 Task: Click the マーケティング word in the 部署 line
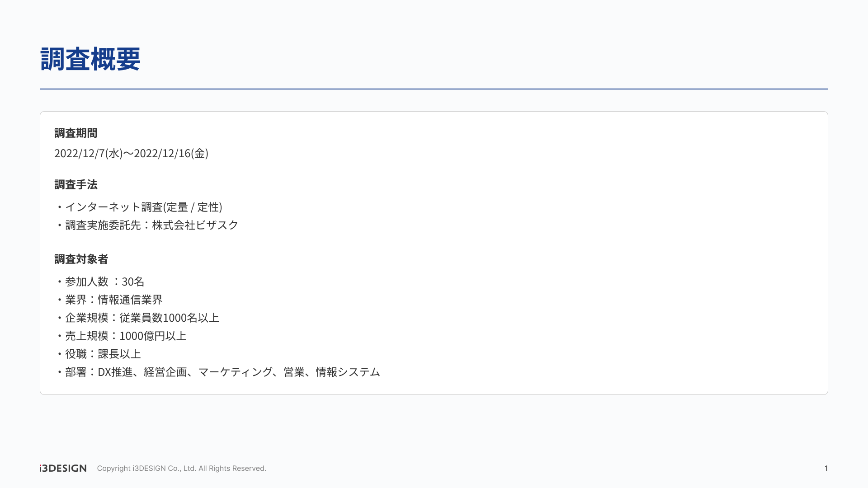[235, 372]
